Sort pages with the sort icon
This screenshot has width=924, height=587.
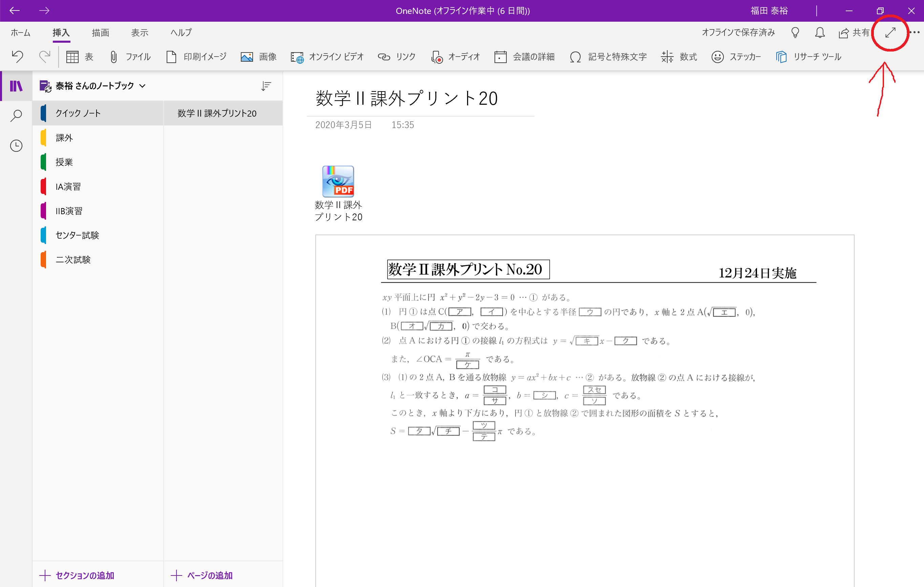pyautogui.click(x=266, y=86)
